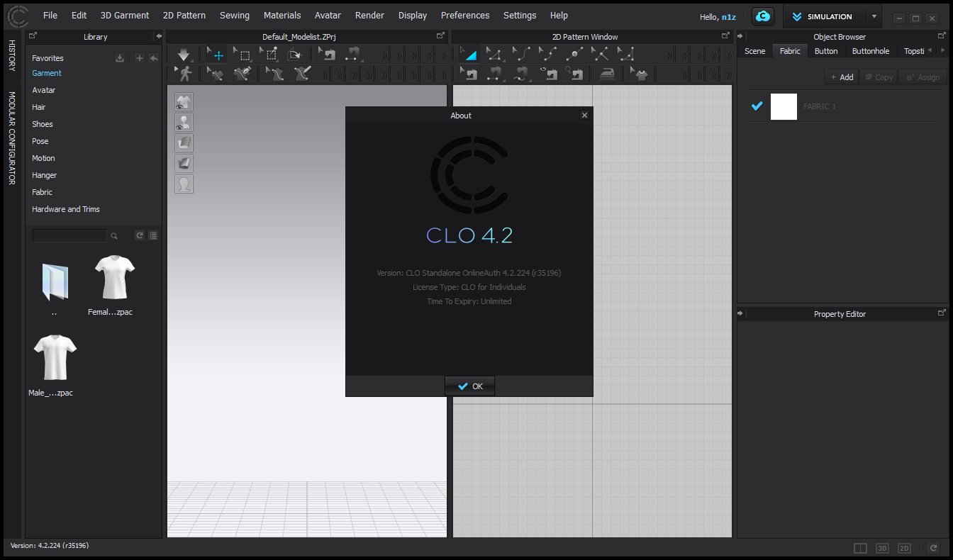
Task: Select the Edit Pattern tool in 2D toolbar
Action: (494, 55)
